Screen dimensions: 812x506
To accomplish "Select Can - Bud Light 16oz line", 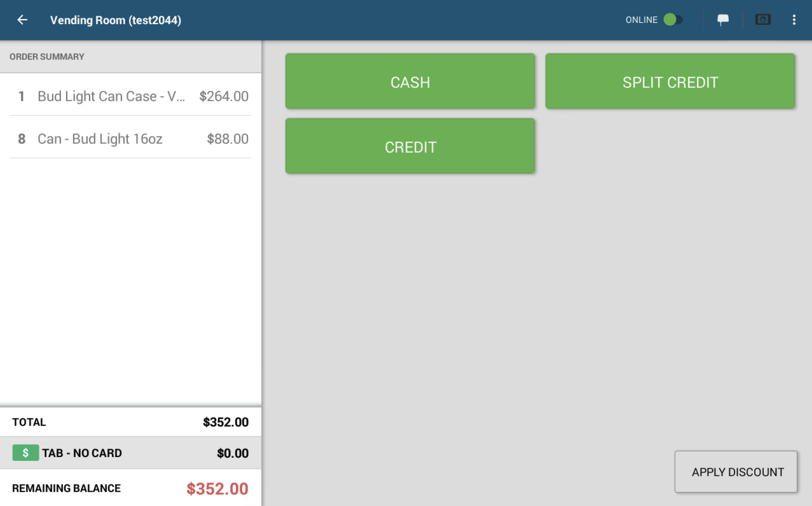I will tap(130, 139).
